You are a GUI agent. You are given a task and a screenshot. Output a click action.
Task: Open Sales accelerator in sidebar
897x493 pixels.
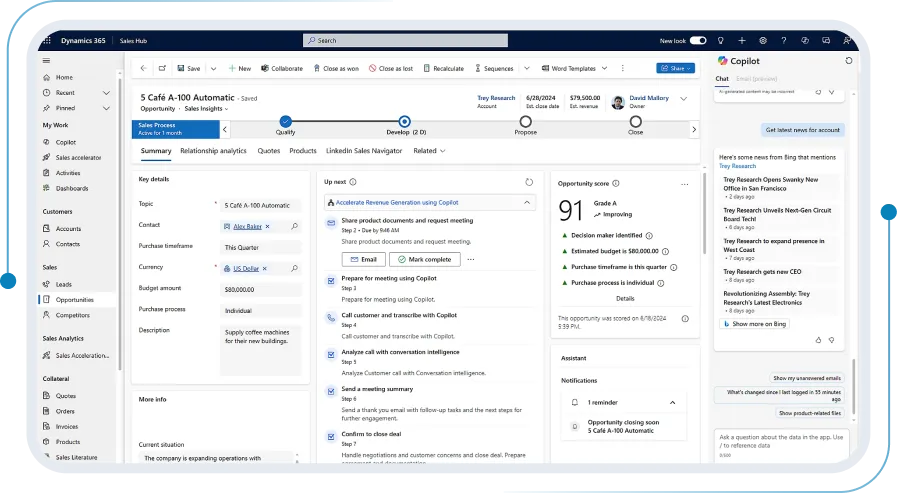point(78,157)
